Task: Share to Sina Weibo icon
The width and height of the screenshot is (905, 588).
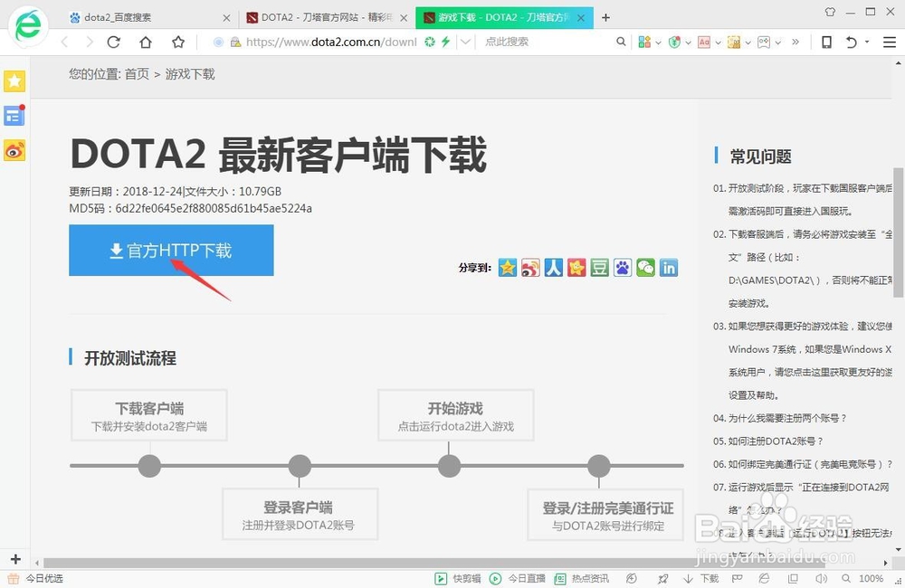Action: 530,267
